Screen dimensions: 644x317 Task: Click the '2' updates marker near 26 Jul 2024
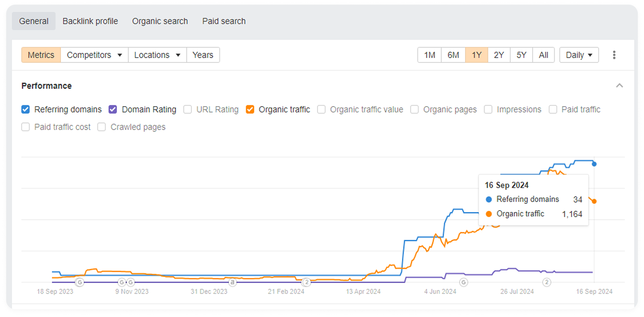(547, 282)
